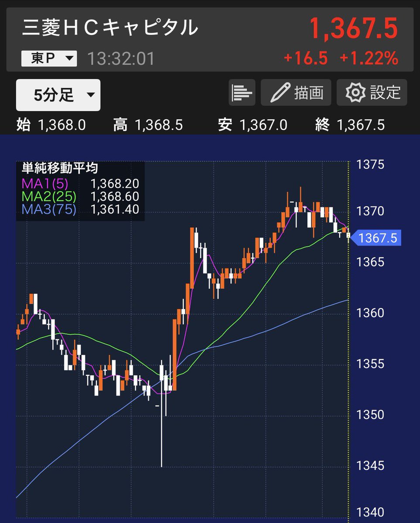Click the long-wick candle reaching 1345
This screenshot has height=523, width=420.
[x=162, y=414]
